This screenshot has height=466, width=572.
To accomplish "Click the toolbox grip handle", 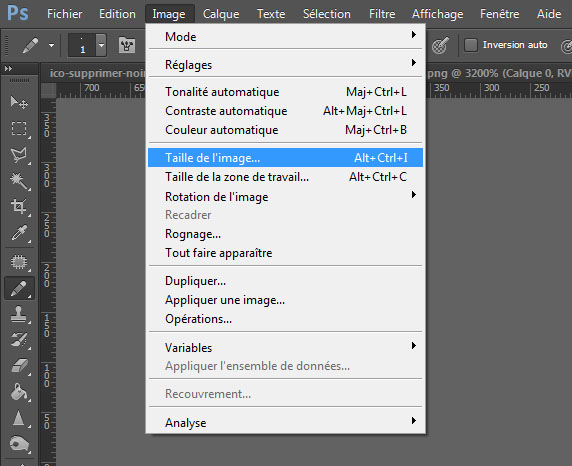I will point(19,80).
